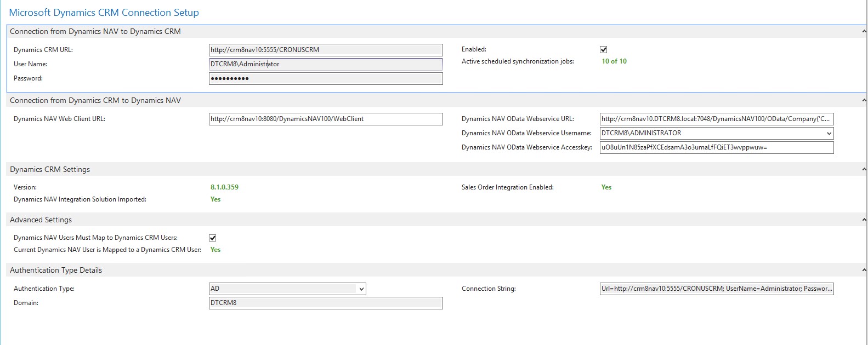Click the OData Webservice Accesskey field
This screenshot has height=345, width=868.
(716, 147)
